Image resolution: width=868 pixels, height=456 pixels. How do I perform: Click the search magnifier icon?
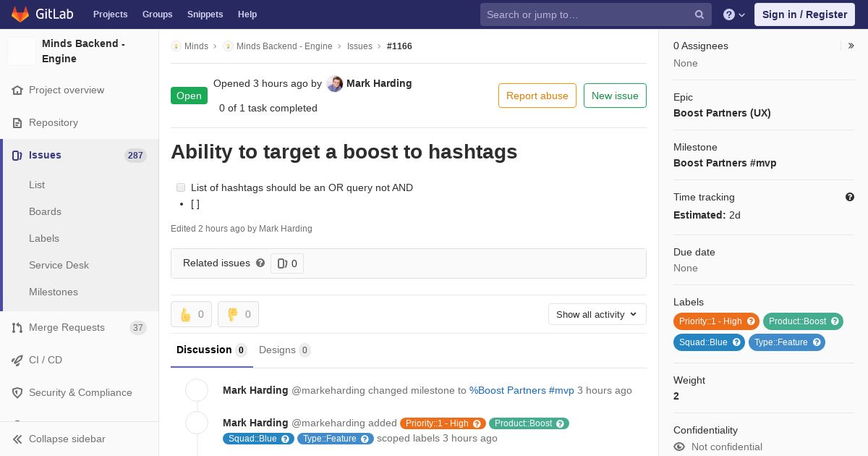(x=699, y=14)
